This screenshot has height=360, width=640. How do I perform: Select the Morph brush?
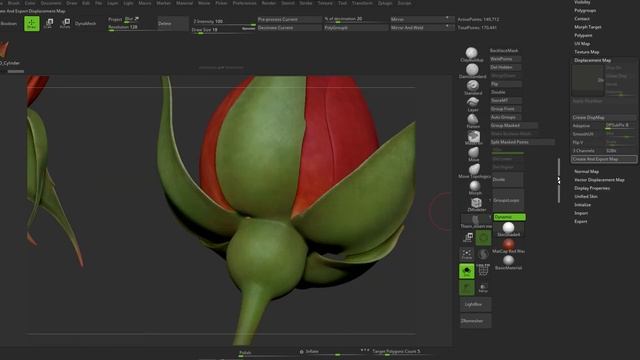point(475,187)
